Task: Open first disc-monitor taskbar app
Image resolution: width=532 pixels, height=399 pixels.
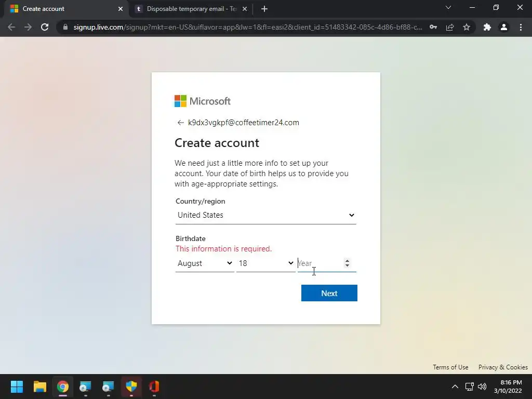Action: (x=86, y=387)
